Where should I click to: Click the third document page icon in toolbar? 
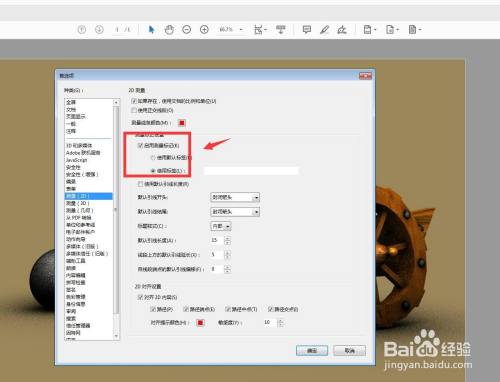coord(412,30)
